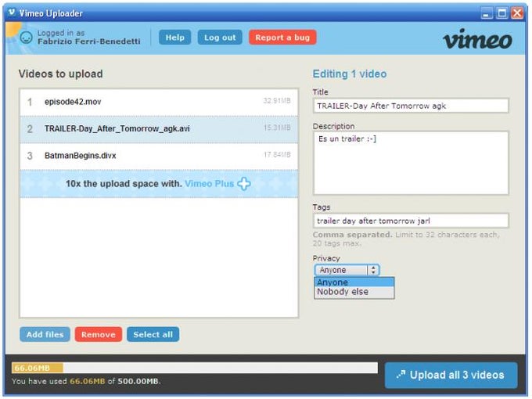Viewport: 532px width, 399px height.
Task: Maximize the Vimeo Uploader window
Action: [502, 13]
